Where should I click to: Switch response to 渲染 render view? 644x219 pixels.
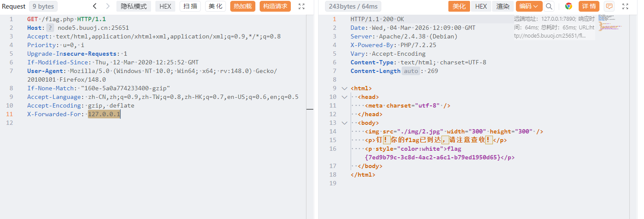point(503,6)
